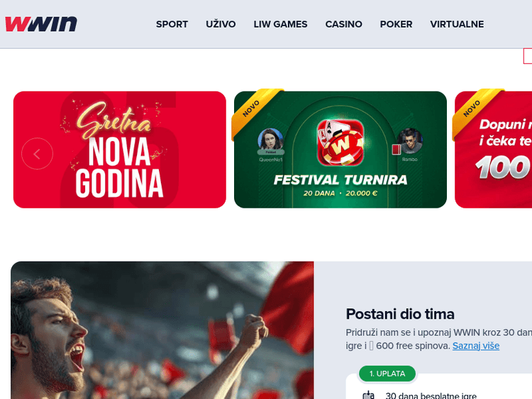
Task: Follow the Saznaj više link
Action: coord(476,346)
